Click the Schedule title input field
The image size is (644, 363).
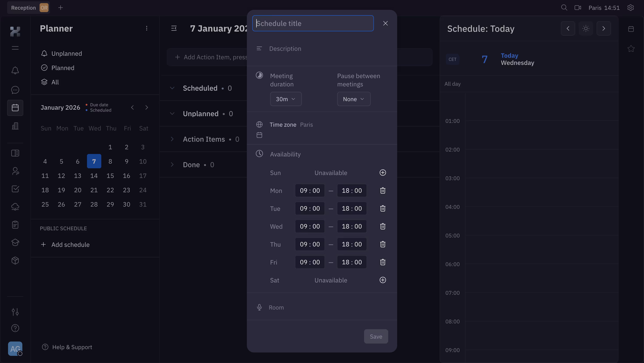313,23
